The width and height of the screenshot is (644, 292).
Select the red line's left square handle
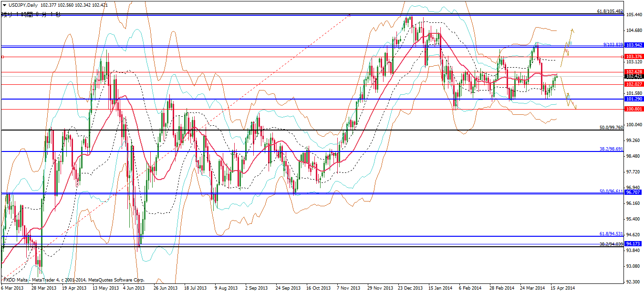pos(2,57)
